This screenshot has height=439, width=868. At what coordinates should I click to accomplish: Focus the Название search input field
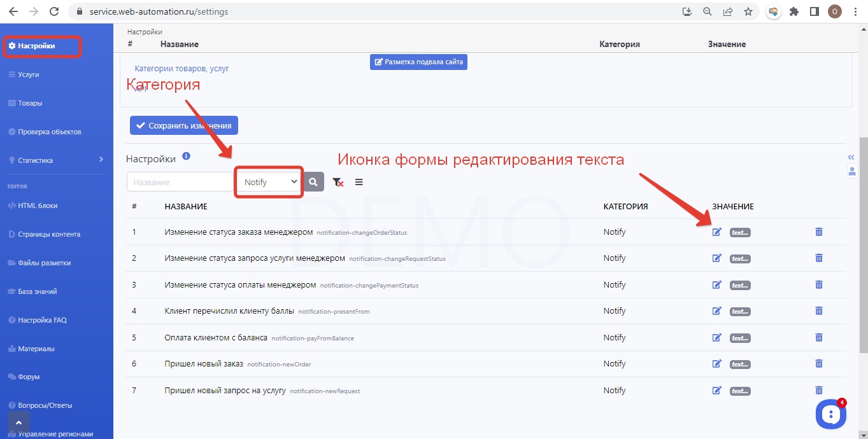click(180, 182)
